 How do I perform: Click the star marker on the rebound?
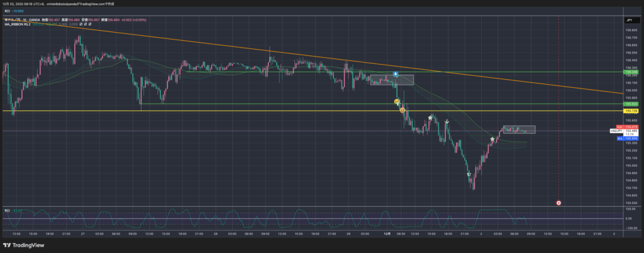coord(492,139)
